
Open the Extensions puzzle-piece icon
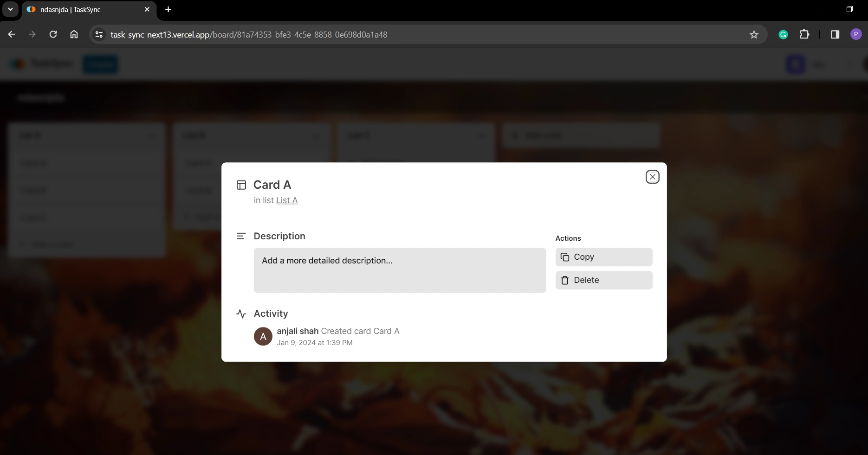pyautogui.click(x=805, y=34)
